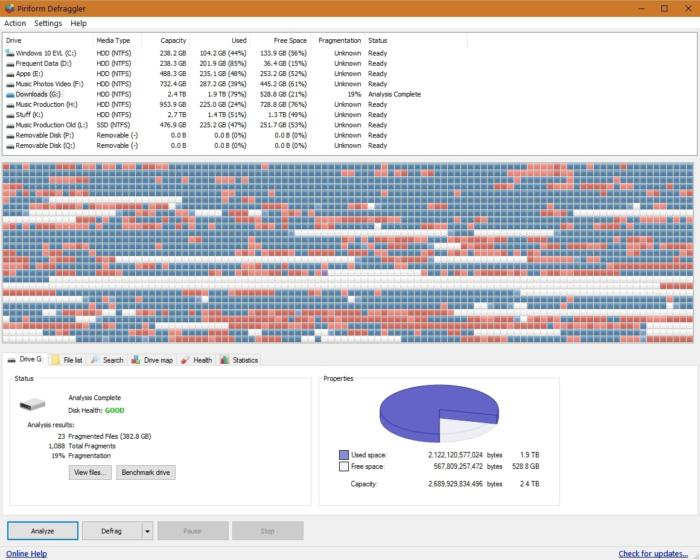Click the Statistics tab chart icon

(x=225, y=360)
